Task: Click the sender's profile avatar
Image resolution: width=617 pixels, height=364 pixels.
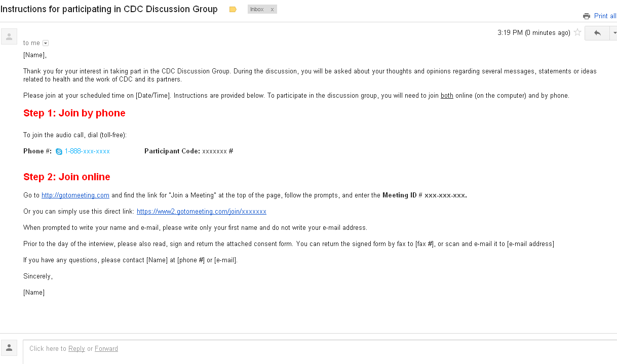Action: (9, 36)
